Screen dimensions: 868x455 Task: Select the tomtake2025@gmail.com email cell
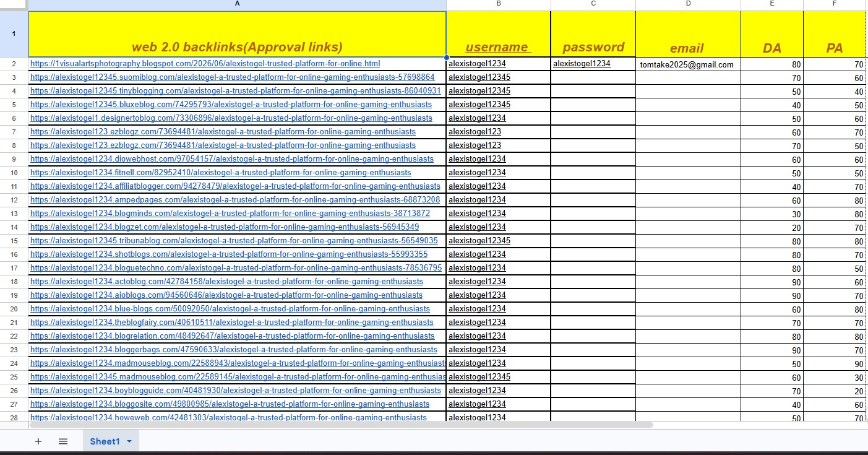click(688, 64)
